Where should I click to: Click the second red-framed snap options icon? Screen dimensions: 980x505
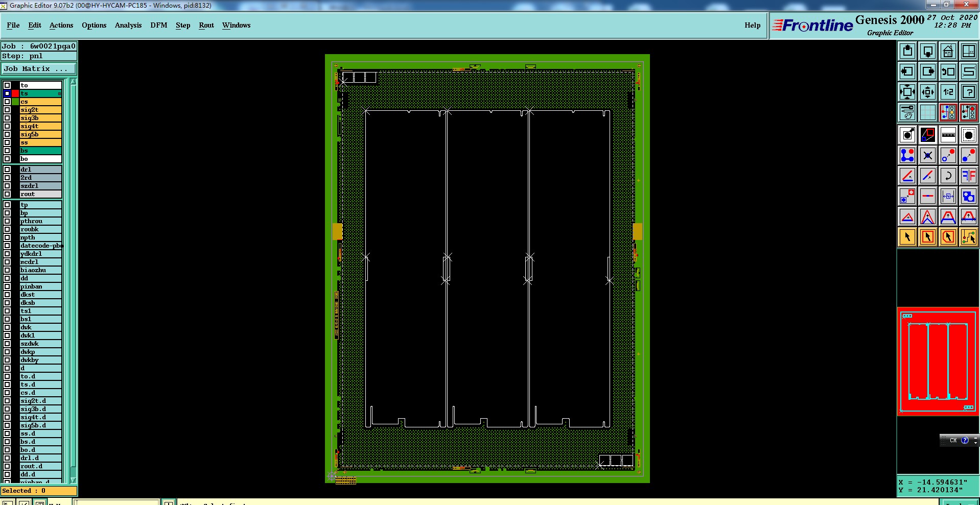point(969,112)
